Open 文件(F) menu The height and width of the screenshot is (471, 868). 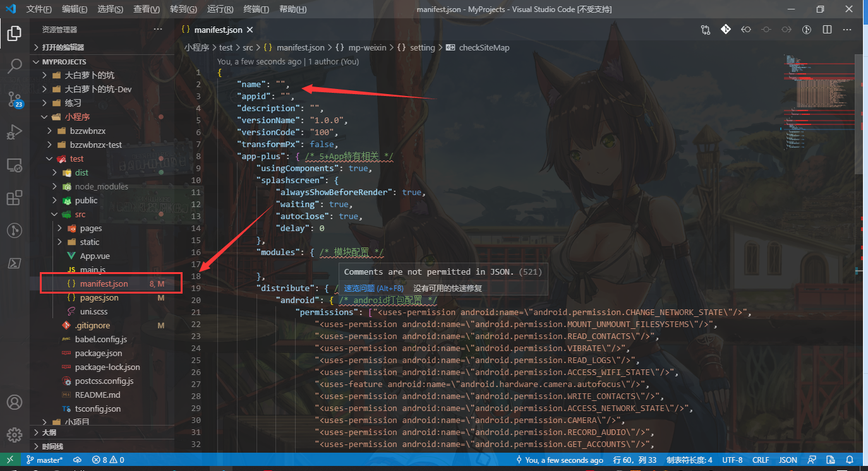(39, 9)
